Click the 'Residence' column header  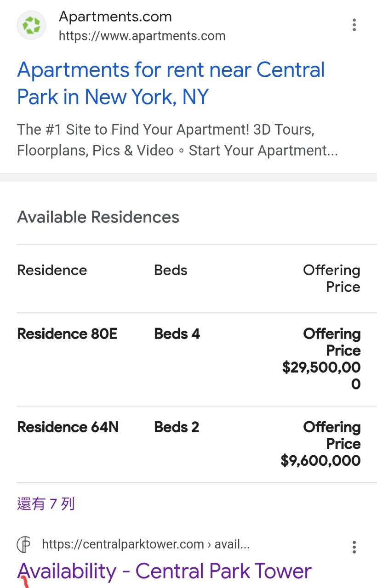tap(52, 270)
